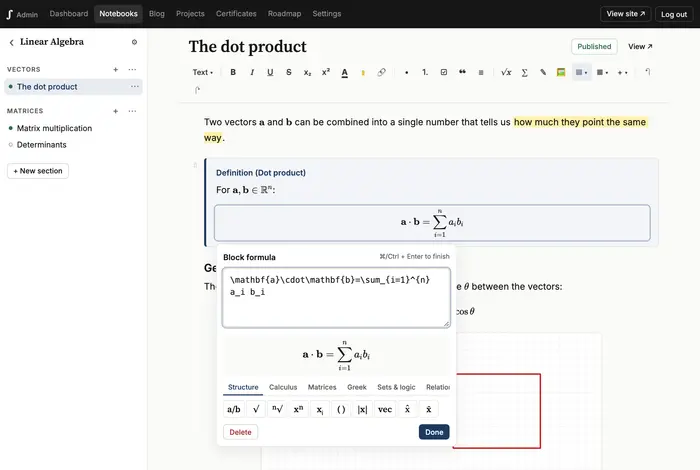Insert blockquote with quotation mark icon
The width and height of the screenshot is (700, 470).
tap(462, 72)
